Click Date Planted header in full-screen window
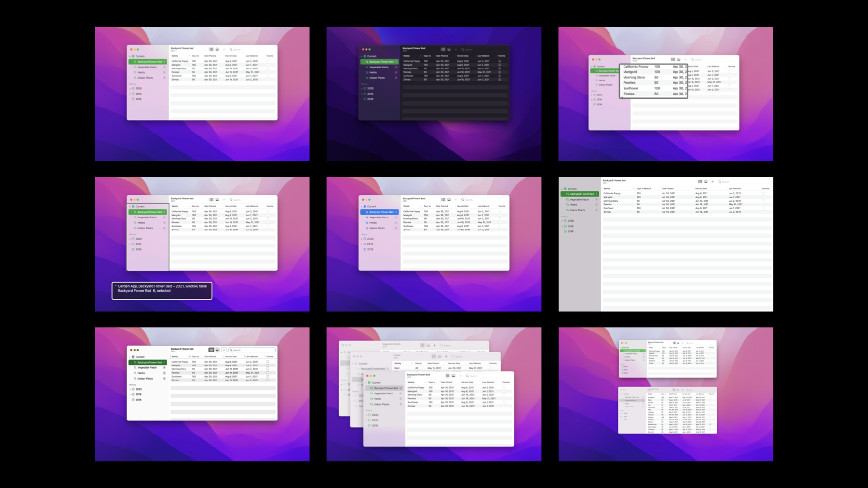The image size is (868, 488). pyautogui.click(x=668, y=189)
